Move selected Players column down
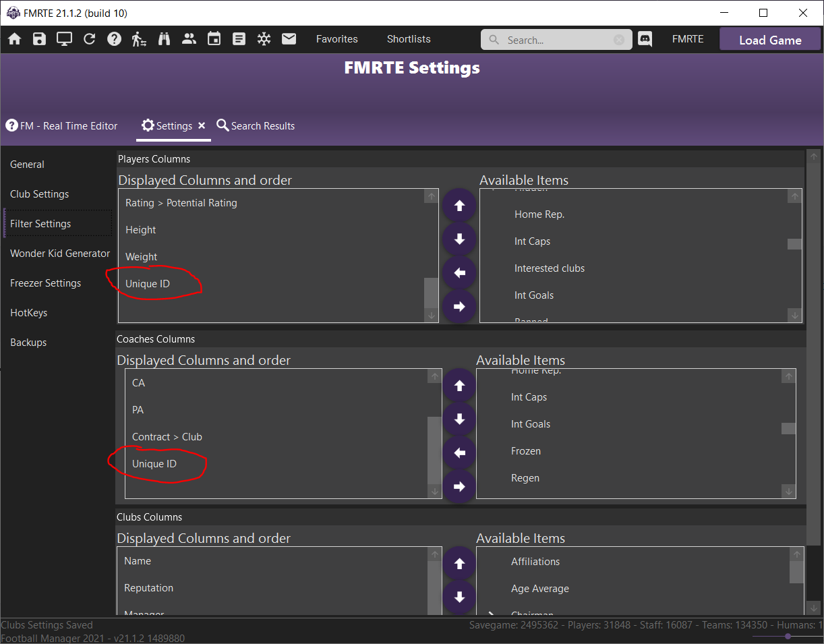The width and height of the screenshot is (824, 644). click(459, 239)
